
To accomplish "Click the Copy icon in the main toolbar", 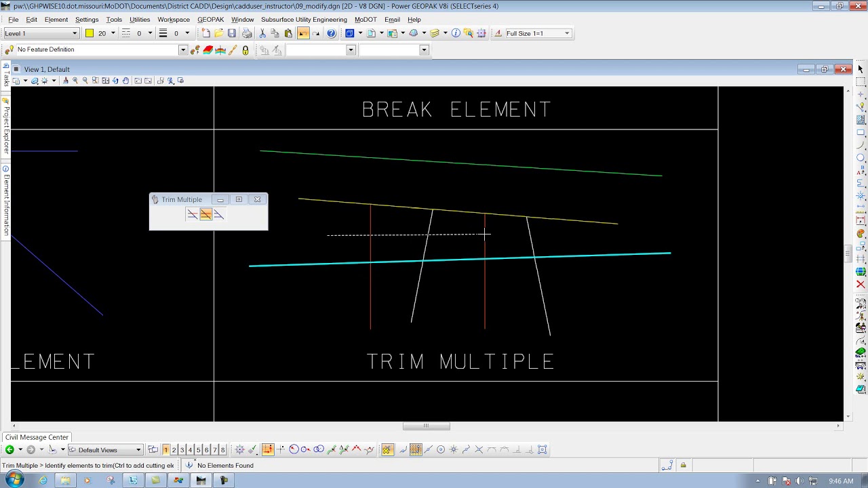I will tap(275, 33).
